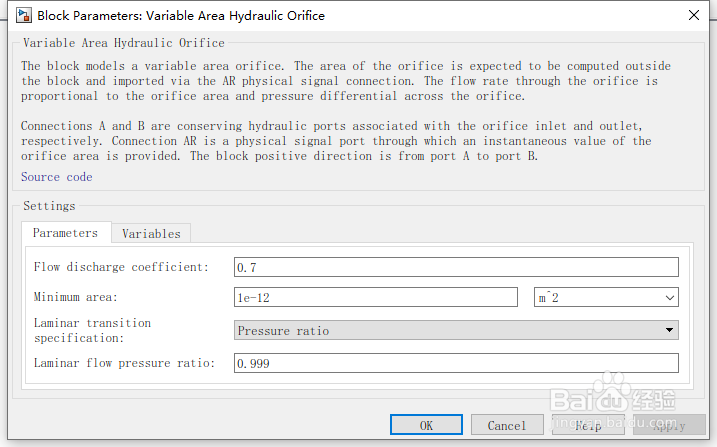Open the Minimum area unit dropdown
Screen dimensions: 717x447
tap(607, 297)
